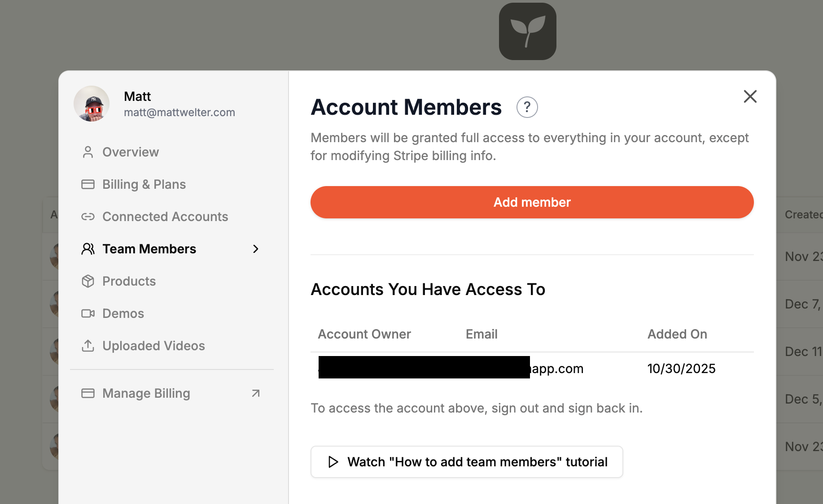
Task: Select the account row added 10/30/2025
Action: coord(532,369)
